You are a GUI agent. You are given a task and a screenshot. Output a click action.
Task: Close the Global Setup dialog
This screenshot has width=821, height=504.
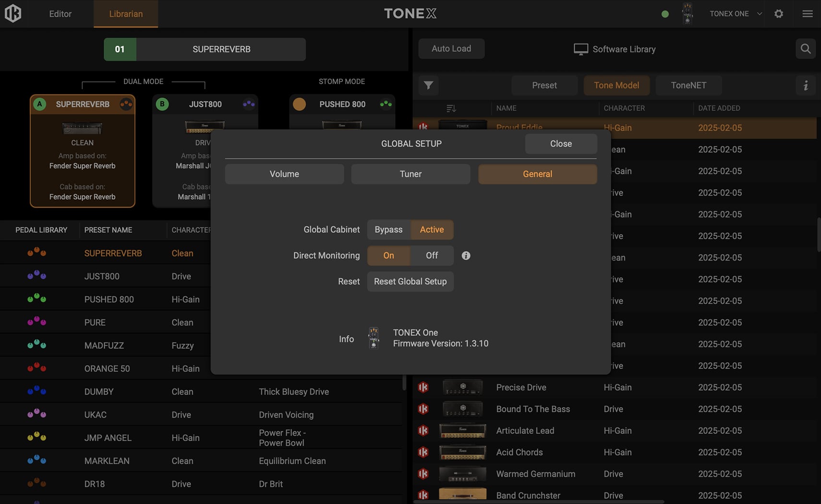560,144
